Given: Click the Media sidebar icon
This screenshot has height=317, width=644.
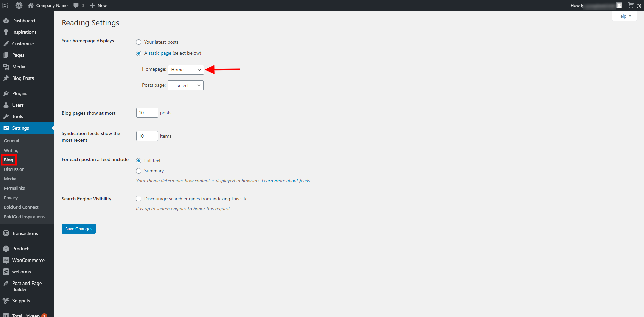Looking at the screenshot, I should tap(7, 67).
